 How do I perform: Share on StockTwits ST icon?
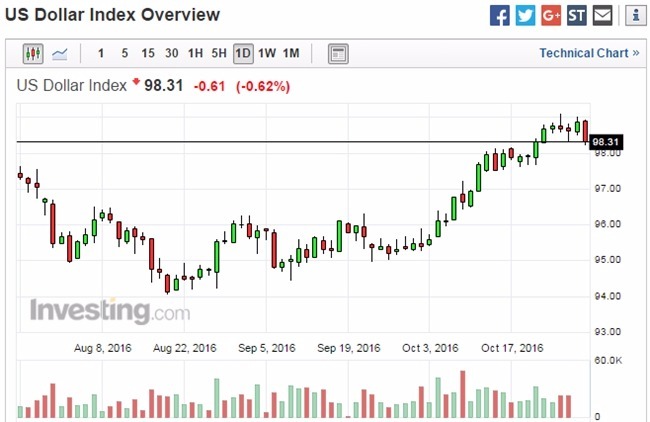click(x=577, y=16)
